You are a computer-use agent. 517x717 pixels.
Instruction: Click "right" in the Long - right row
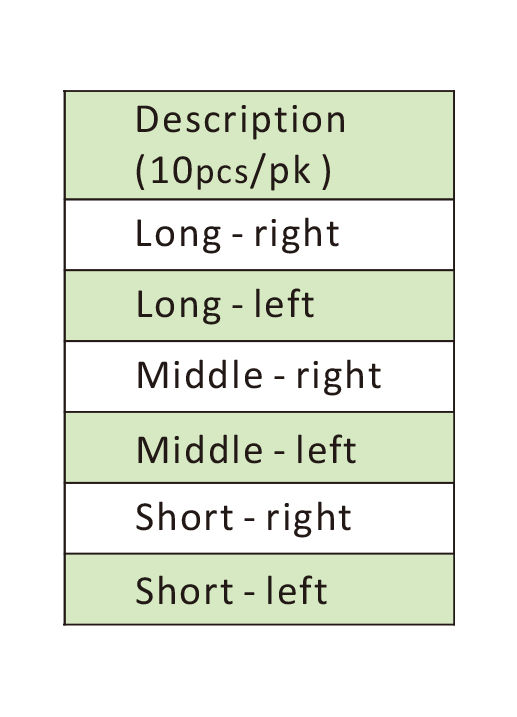pos(297,235)
